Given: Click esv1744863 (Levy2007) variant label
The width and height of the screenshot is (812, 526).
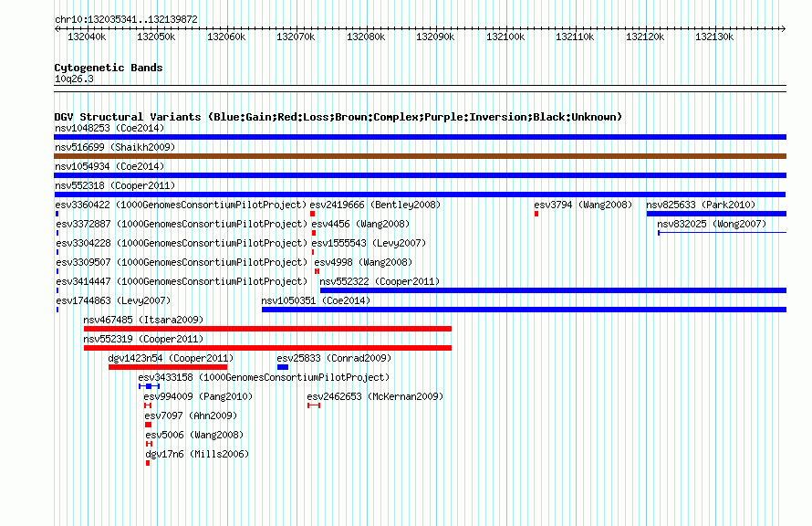Looking at the screenshot, I should tap(113, 300).
